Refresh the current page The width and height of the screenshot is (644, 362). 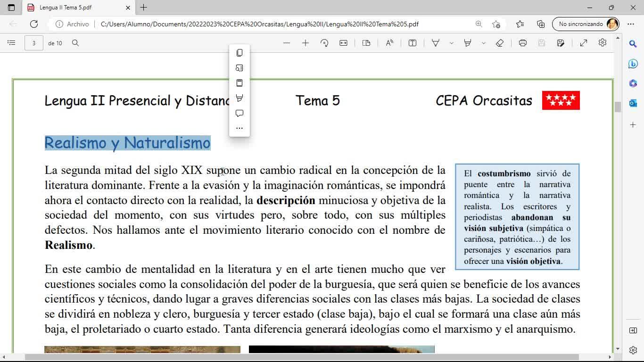[34, 24]
